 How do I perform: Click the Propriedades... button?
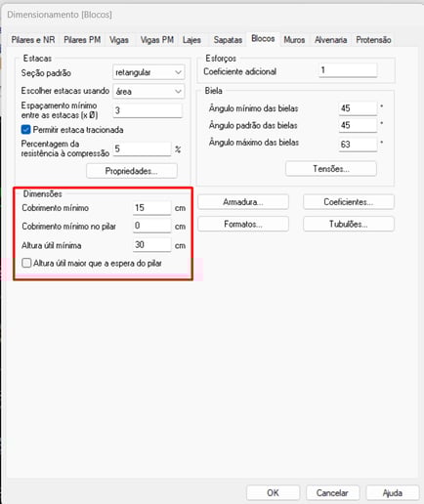click(x=132, y=171)
